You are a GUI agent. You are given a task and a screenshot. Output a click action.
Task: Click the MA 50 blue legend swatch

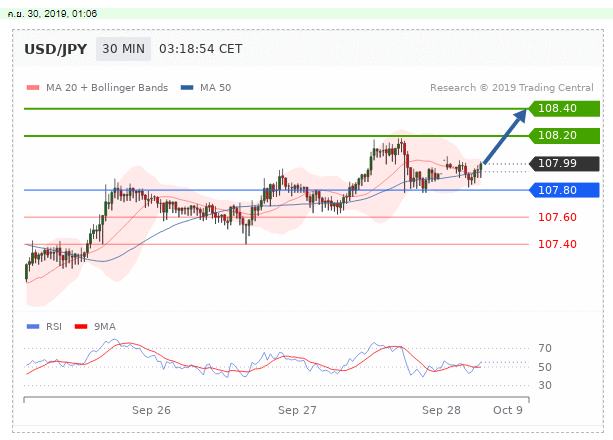click(187, 88)
